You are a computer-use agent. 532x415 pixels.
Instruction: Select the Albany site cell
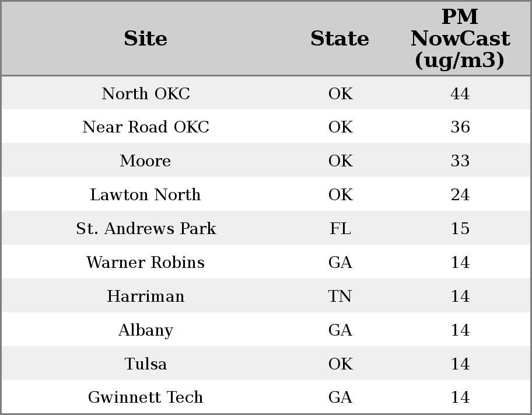(x=146, y=330)
